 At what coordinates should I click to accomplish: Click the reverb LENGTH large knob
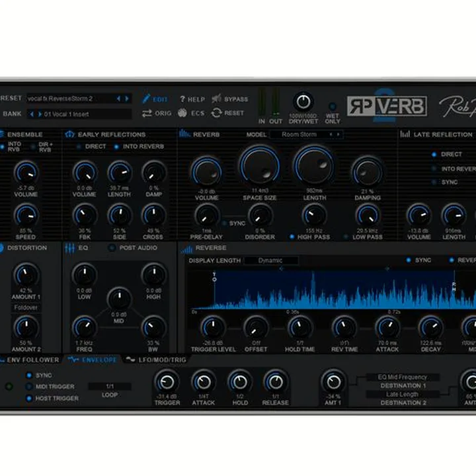[x=314, y=166]
